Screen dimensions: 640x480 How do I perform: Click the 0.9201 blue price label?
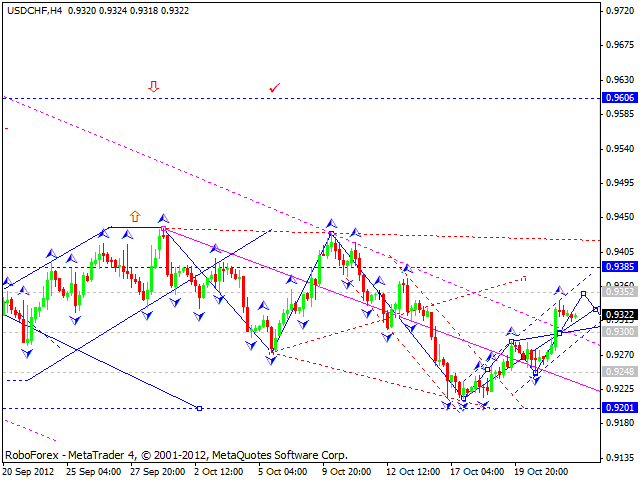tap(616, 408)
